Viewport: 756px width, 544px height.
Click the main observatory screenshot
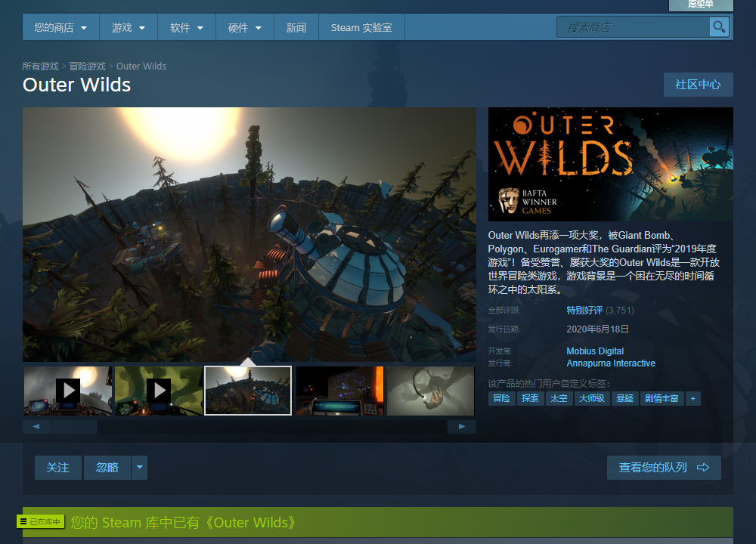point(249,234)
